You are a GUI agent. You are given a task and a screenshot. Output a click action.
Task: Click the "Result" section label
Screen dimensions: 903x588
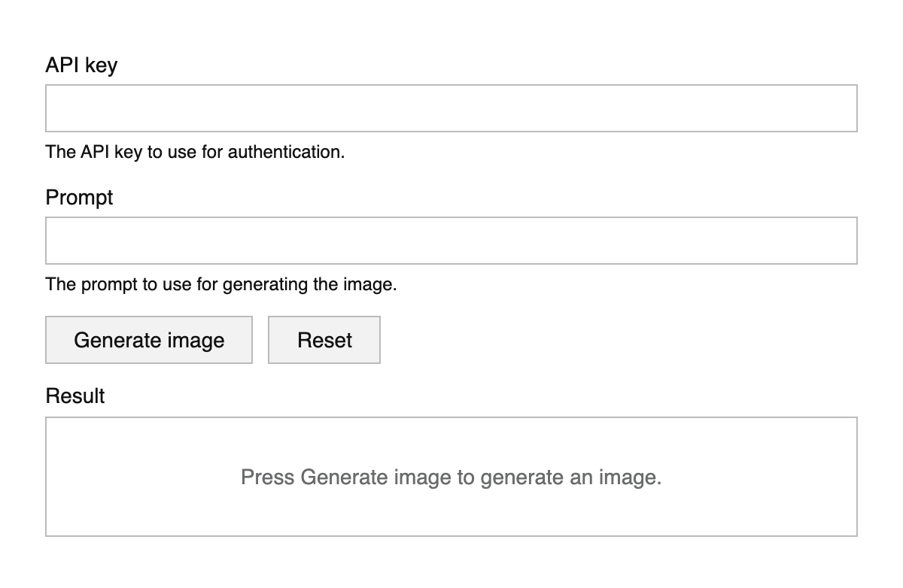tap(75, 396)
